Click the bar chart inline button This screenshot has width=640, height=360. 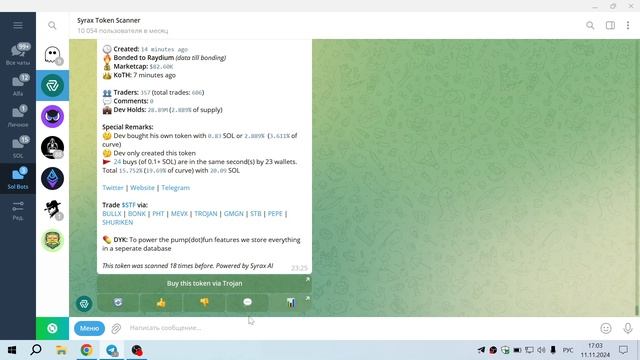[x=291, y=302]
